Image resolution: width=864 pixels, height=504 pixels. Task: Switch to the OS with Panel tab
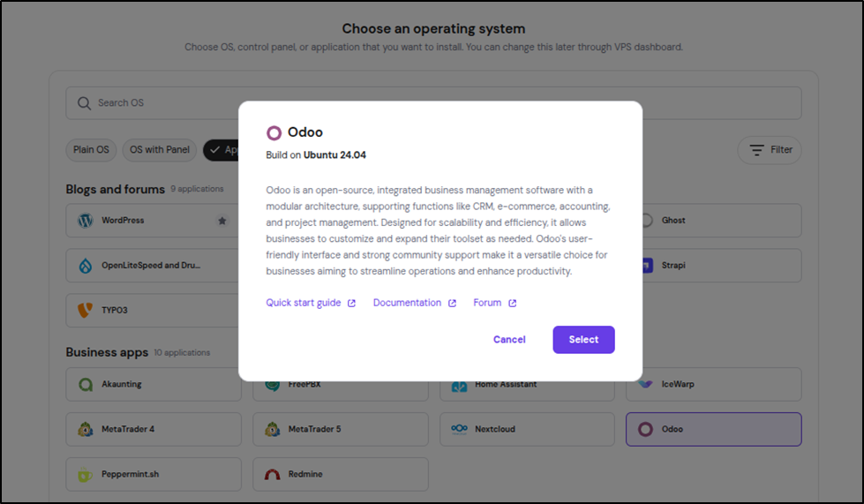160,150
